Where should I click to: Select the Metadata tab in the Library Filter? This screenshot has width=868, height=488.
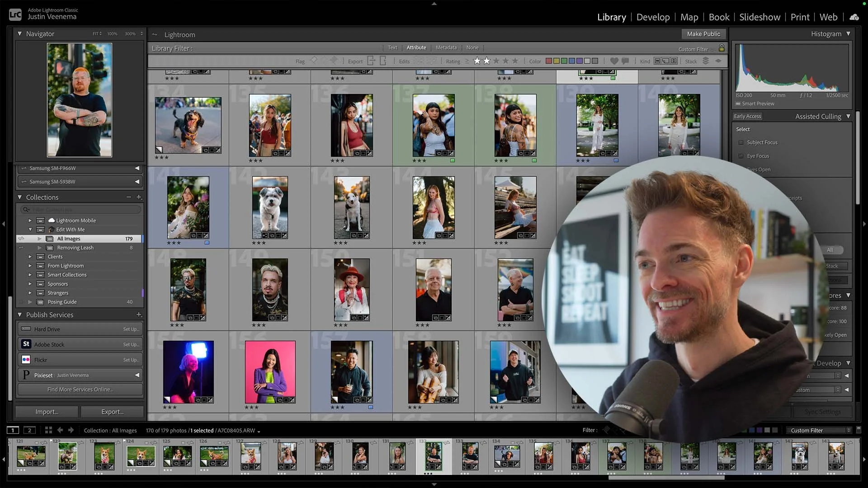446,47
